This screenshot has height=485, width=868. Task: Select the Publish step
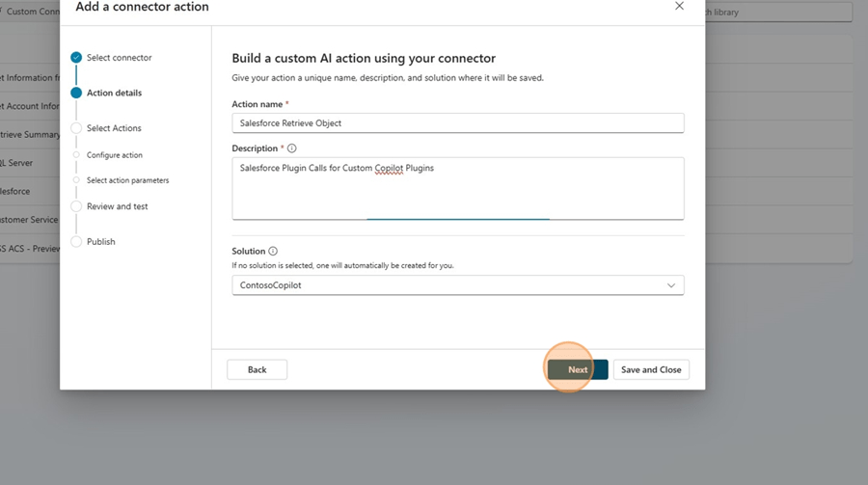click(x=100, y=242)
